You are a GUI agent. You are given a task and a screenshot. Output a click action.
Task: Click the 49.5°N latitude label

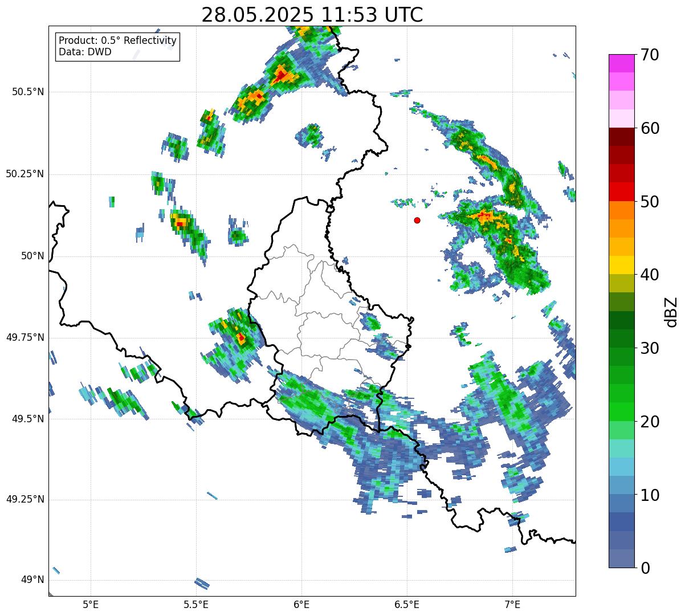[x=28, y=419]
